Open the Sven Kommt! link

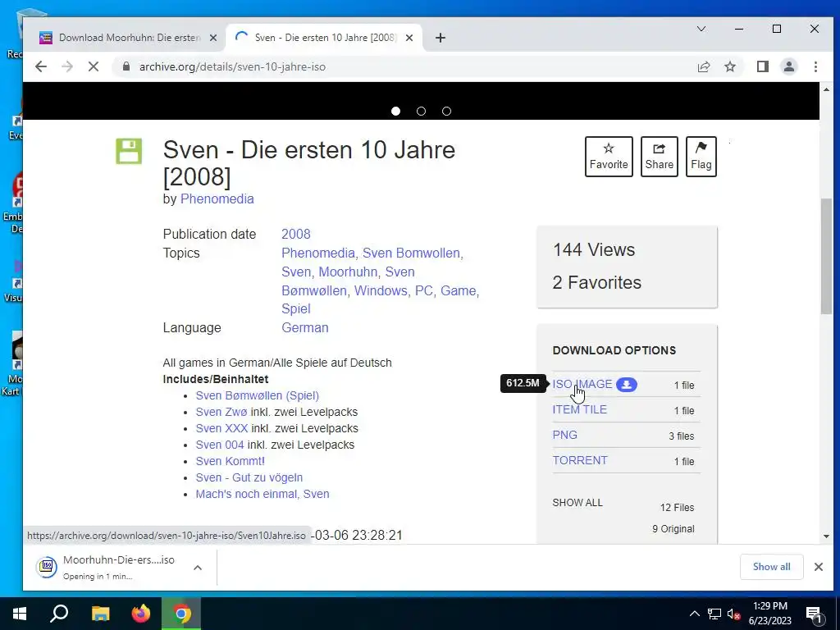click(231, 461)
